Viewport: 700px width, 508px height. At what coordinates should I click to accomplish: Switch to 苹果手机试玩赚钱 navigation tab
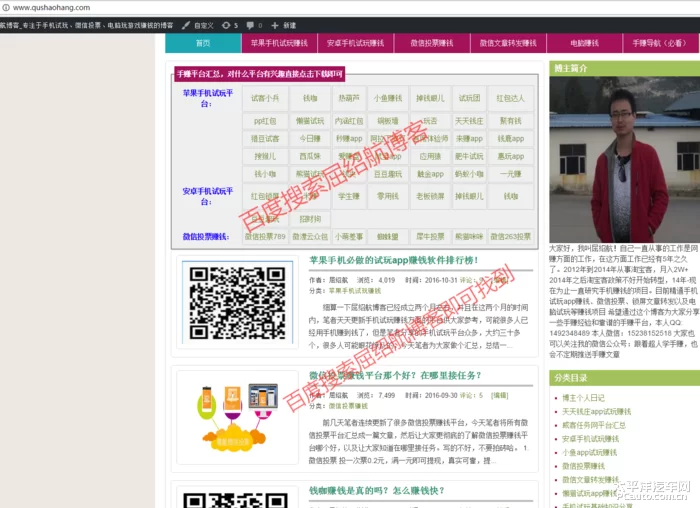279,43
